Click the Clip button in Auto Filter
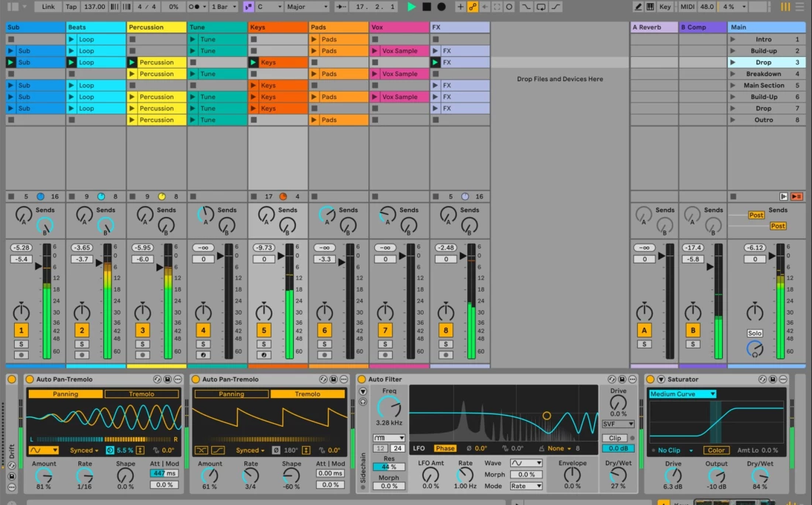The image size is (812, 505). pyautogui.click(x=614, y=438)
